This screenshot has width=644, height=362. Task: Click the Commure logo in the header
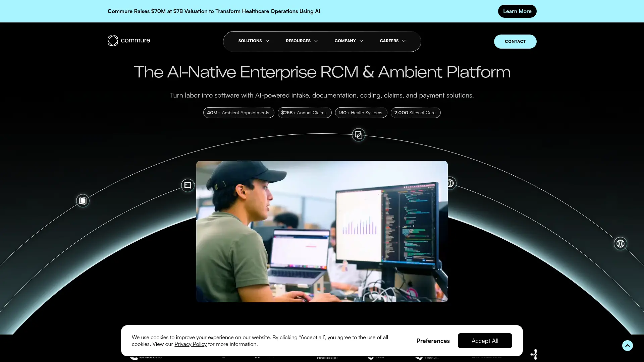(129, 41)
